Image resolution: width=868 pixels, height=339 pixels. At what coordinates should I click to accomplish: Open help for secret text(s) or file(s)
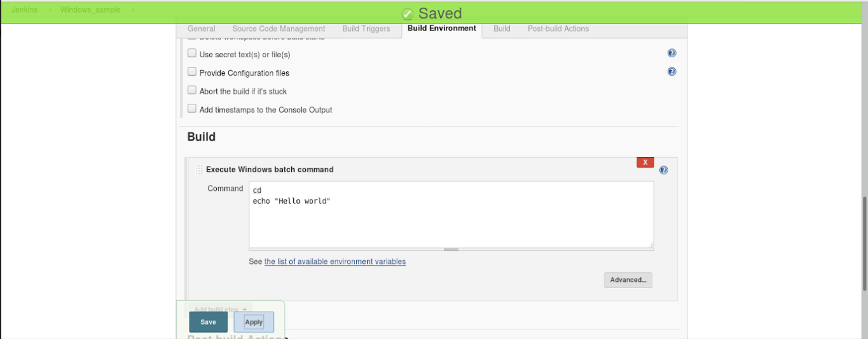672,53
